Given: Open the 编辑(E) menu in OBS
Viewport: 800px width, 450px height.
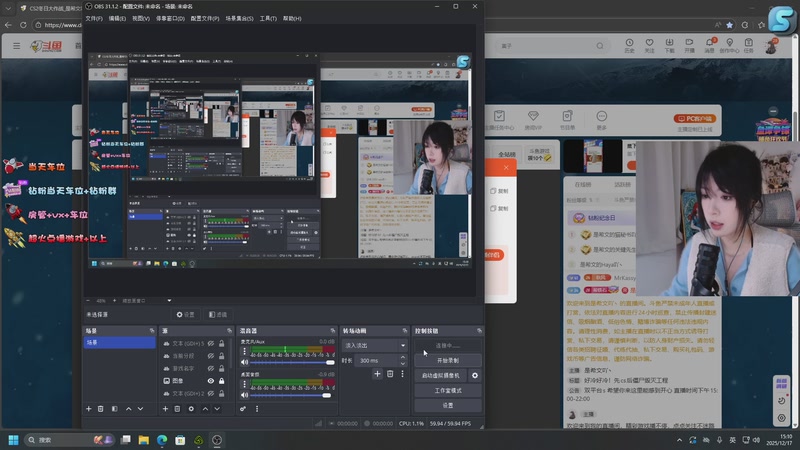Looking at the screenshot, I should coord(117,18).
